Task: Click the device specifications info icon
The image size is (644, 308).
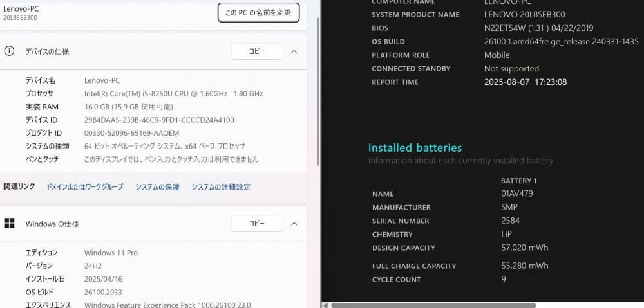Action: [9, 51]
